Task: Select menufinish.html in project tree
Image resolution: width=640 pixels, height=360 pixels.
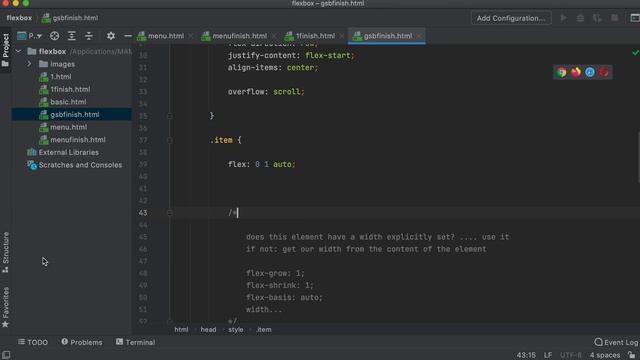Action: pos(78,140)
